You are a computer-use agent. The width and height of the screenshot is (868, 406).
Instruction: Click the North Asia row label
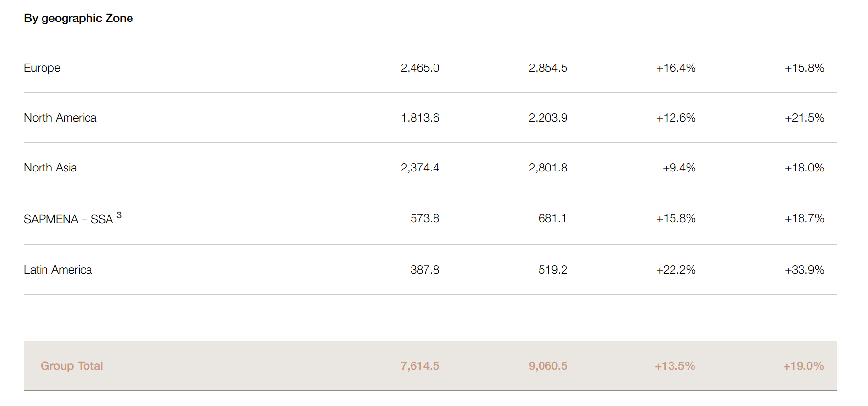[50, 168]
